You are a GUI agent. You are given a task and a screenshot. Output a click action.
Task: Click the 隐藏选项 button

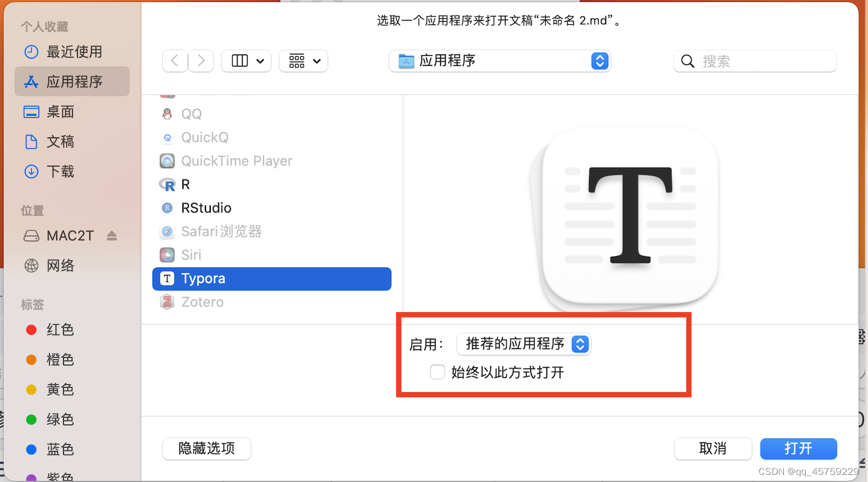coord(207,449)
